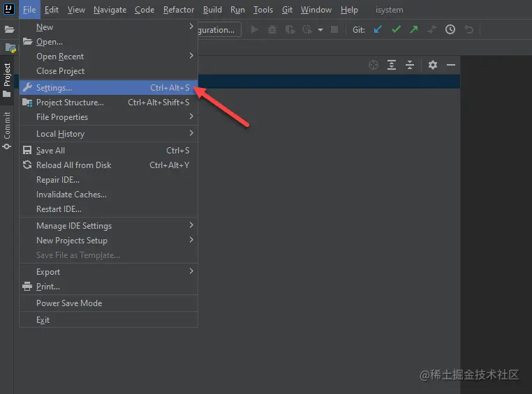Viewport: 532px width, 394px height.
Task: Click Run with Coverage icon
Action: pos(290,30)
